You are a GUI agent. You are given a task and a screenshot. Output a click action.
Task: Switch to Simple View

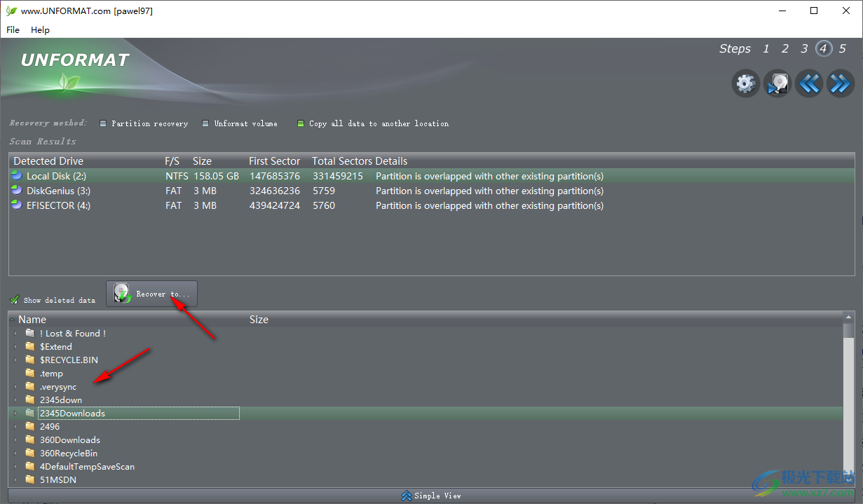coord(431,496)
